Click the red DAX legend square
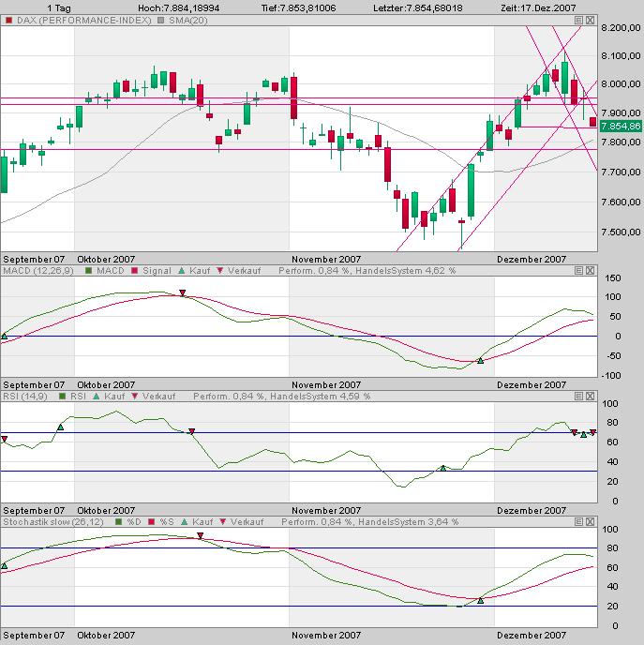The height and width of the screenshot is (645, 644). [x=9, y=21]
